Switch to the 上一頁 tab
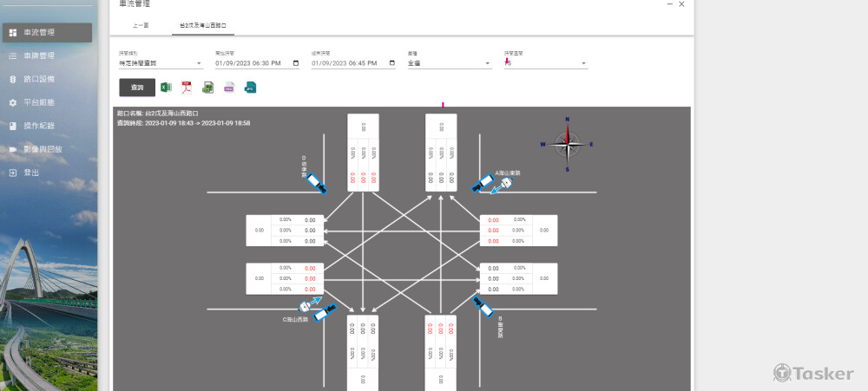 tap(141, 26)
